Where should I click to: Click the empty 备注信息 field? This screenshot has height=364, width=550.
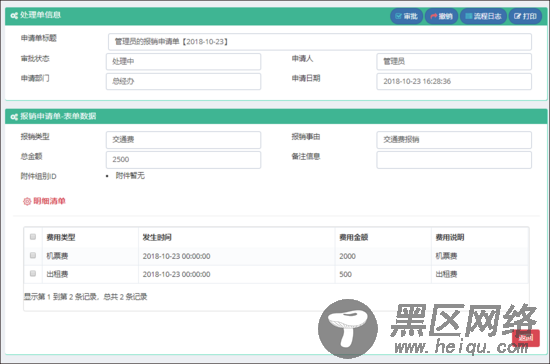[x=454, y=160]
